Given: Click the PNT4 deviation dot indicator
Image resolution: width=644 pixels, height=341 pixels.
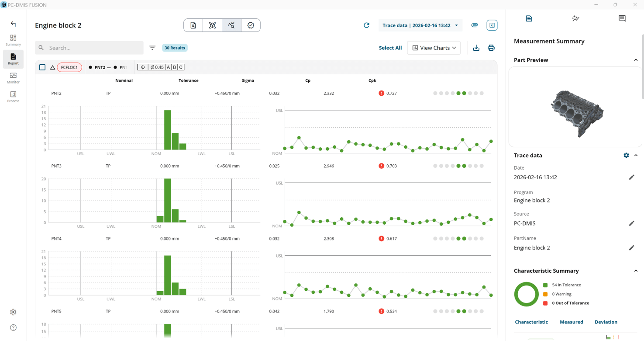Looking at the screenshot, I should [458, 239].
